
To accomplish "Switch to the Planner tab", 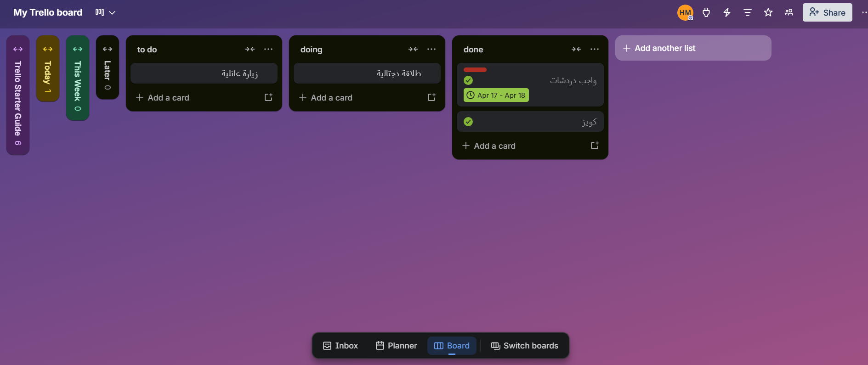I will tap(397, 346).
